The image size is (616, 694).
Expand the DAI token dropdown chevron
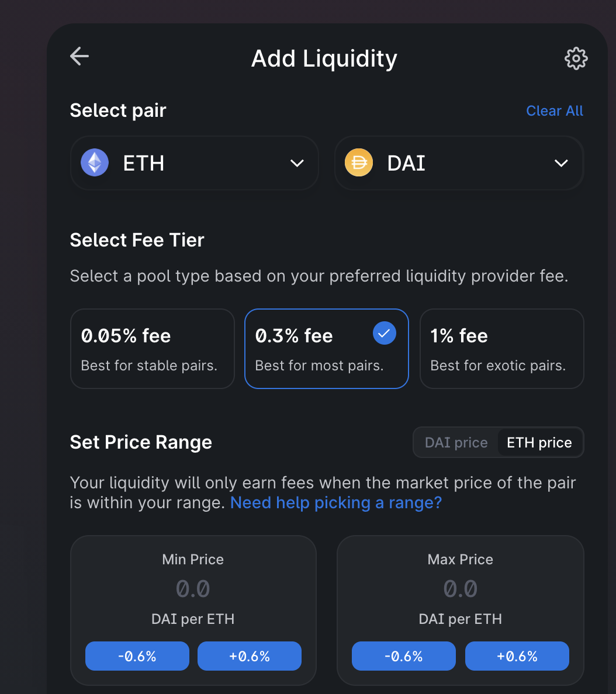click(561, 164)
